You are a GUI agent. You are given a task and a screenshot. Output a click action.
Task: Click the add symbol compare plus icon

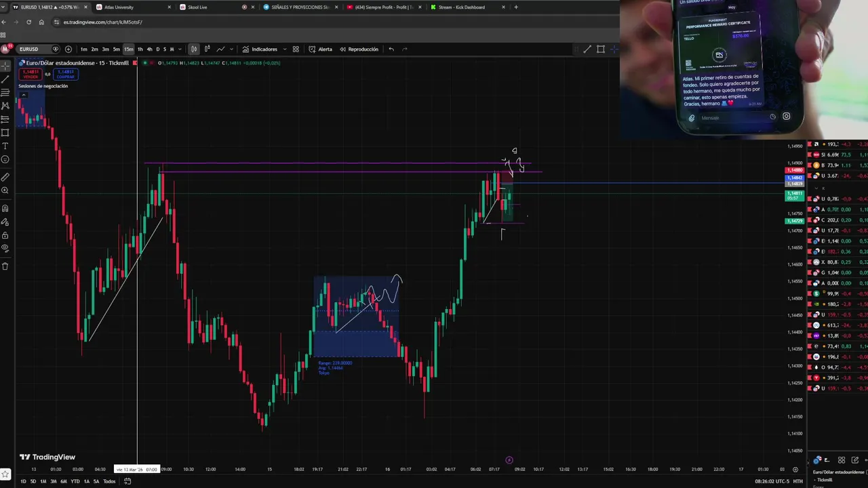click(68, 49)
